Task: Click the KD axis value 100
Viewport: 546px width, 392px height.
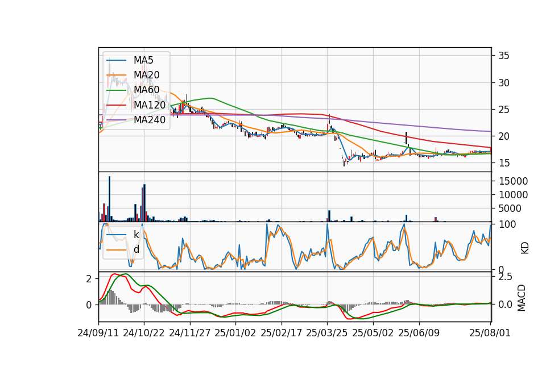Action: [x=507, y=224]
